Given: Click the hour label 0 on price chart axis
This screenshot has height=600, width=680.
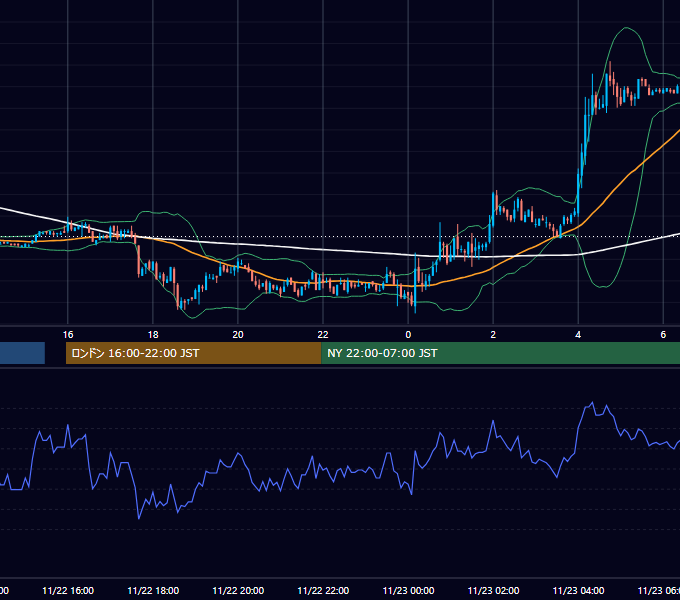Looking at the screenshot, I should 408,335.
